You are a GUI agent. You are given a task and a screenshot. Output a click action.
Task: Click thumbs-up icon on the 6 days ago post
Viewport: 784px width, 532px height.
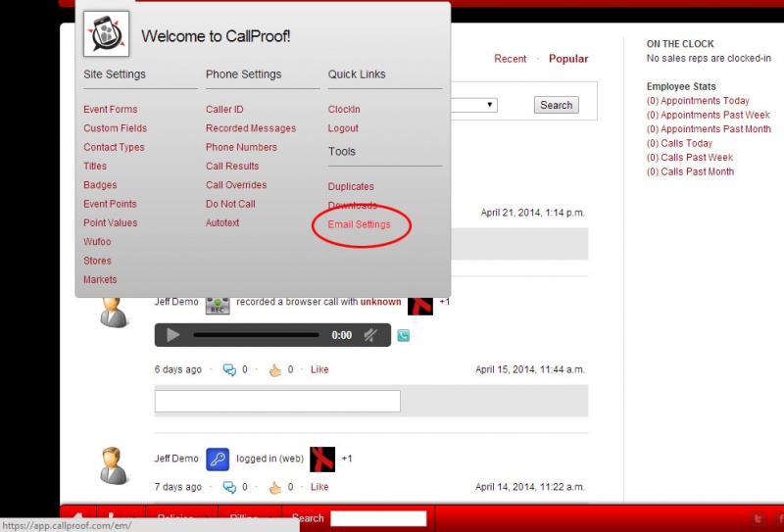click(275, 370)
